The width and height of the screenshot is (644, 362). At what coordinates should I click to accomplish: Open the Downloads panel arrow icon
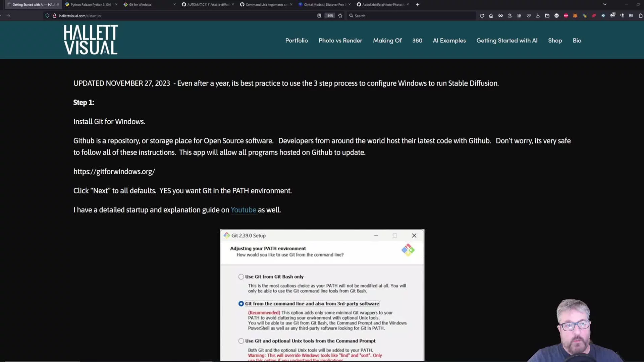(x=538, y=16)
